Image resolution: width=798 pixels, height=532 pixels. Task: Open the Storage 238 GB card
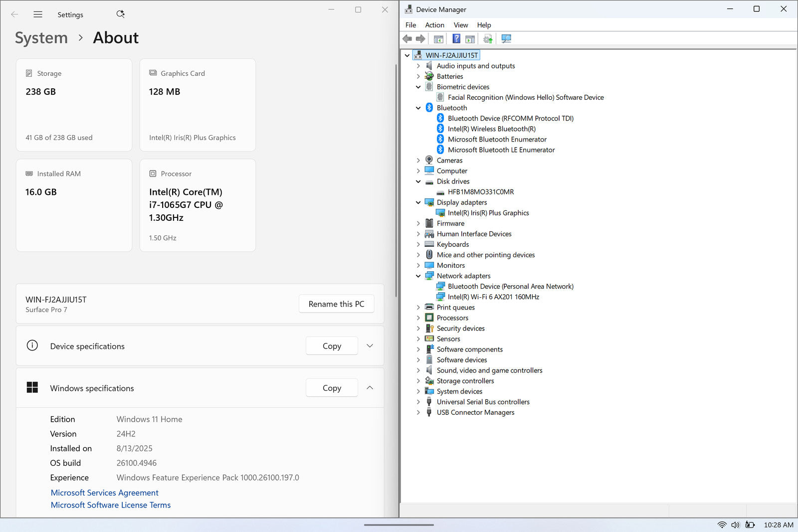tap(74, 105)
